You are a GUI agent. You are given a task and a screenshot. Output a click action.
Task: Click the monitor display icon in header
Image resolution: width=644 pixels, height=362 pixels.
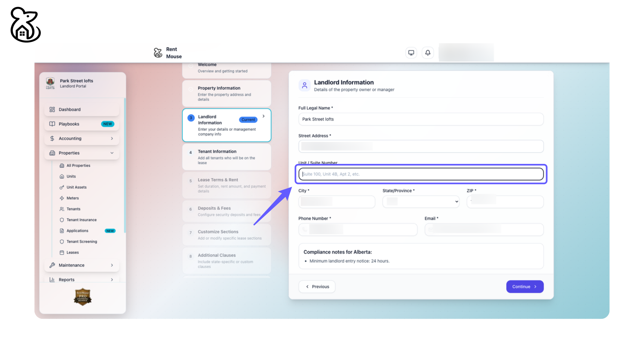411,53
